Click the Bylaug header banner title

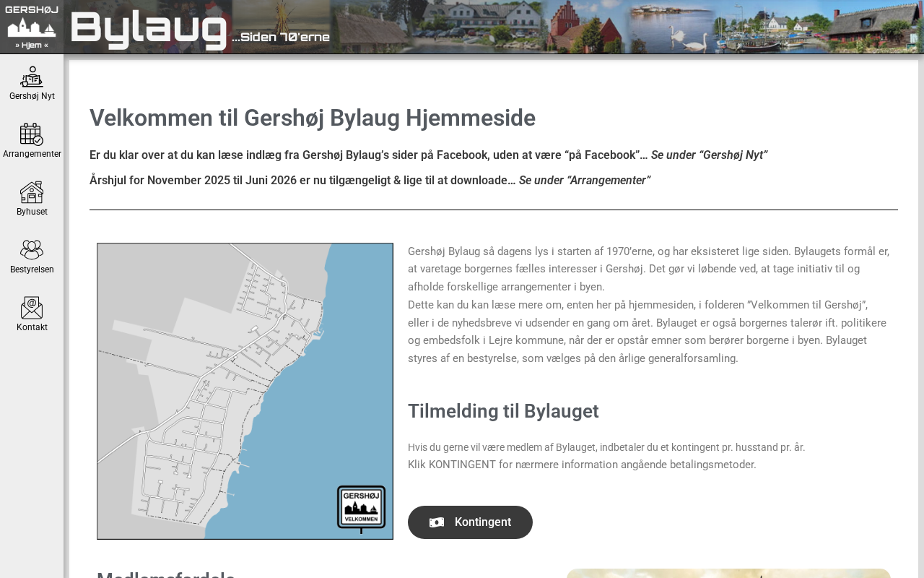[149, 30]
